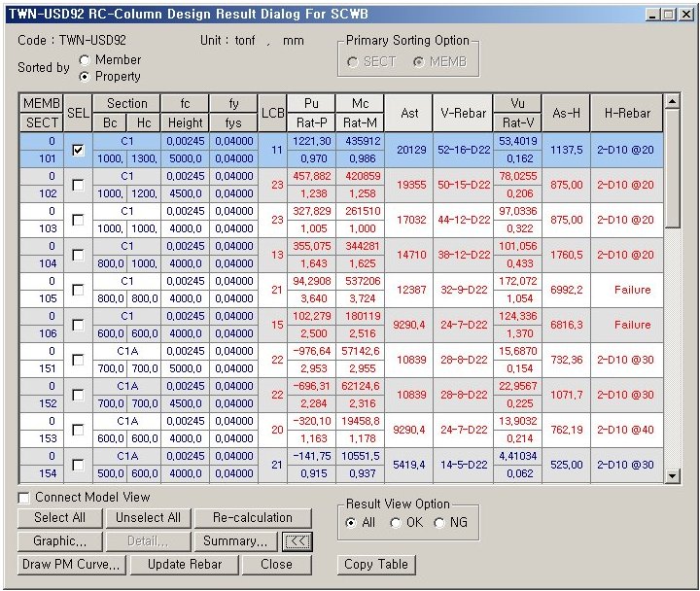Show only NG results
700x591 pixels.
point(439,523)
